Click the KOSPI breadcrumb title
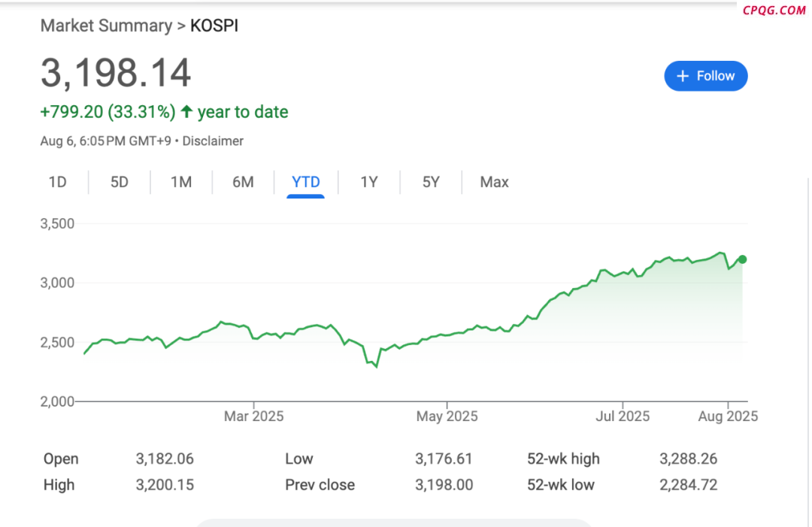Image resolution: width=812 pixels, height=527 pixels. click(214, 26)
